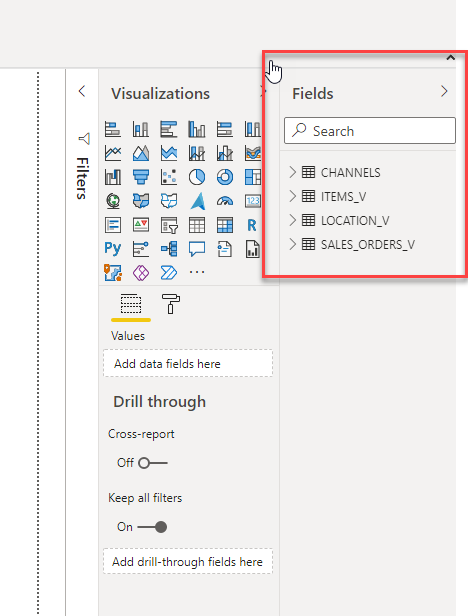Select the Pie chart visual
Viewport: 468px width, 616px height.
(197, 177)
